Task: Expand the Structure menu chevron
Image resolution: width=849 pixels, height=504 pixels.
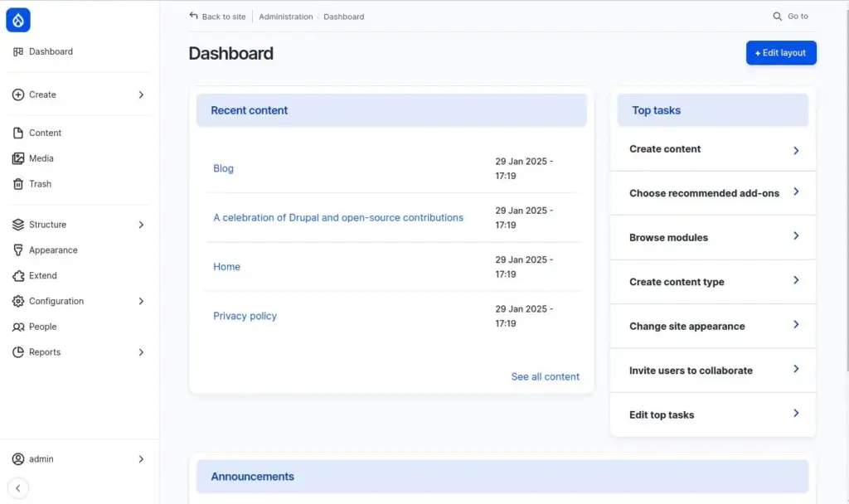Action: click(141, 225)
